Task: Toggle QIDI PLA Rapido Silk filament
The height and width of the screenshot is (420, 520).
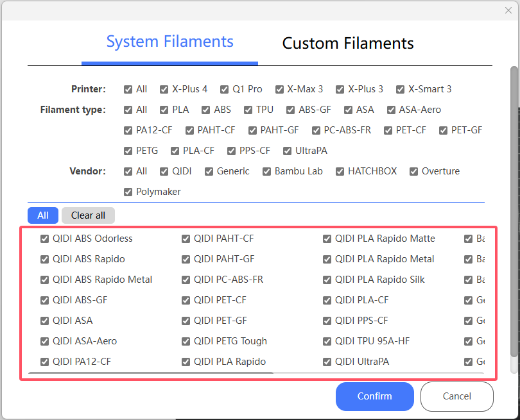Action: coord(327,280)
